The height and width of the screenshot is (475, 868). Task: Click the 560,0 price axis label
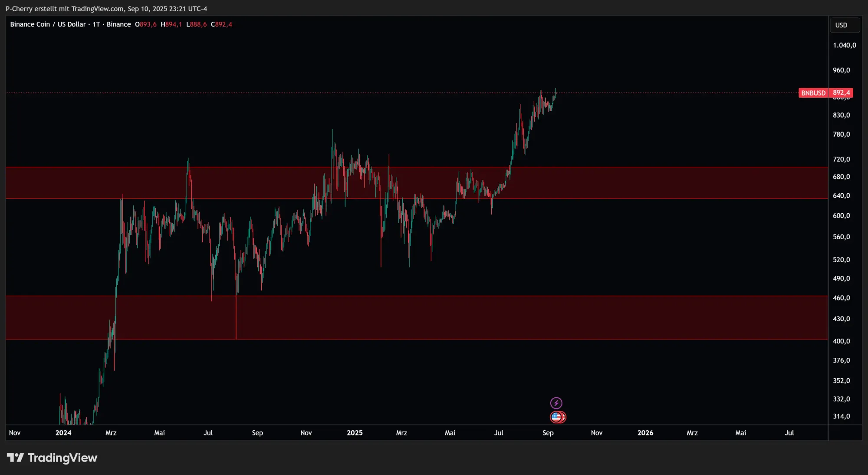pyautogui.click(x=841, y=237)
